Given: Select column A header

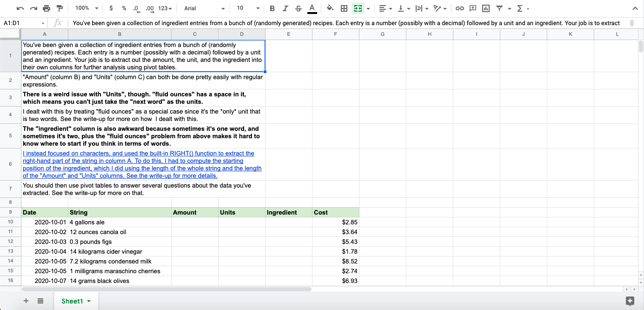Looking at the screenshot, I should point(45,34).
